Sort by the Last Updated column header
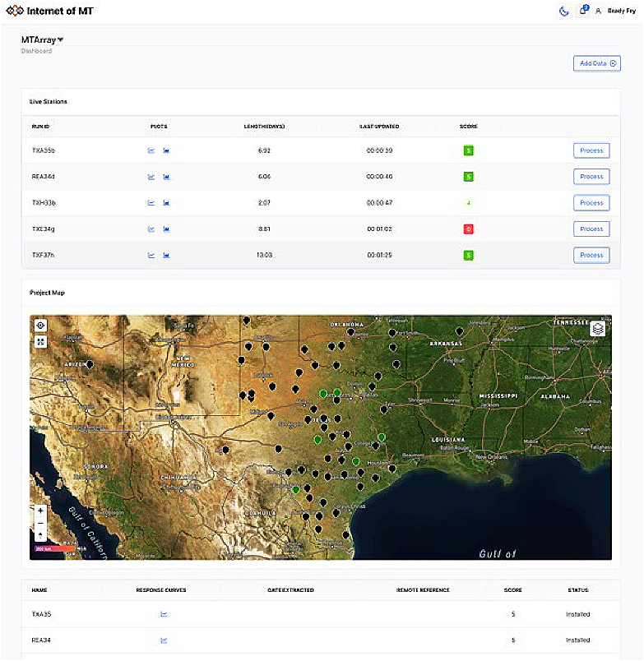Viewport: 644px width, 661px height. [379, 127]
